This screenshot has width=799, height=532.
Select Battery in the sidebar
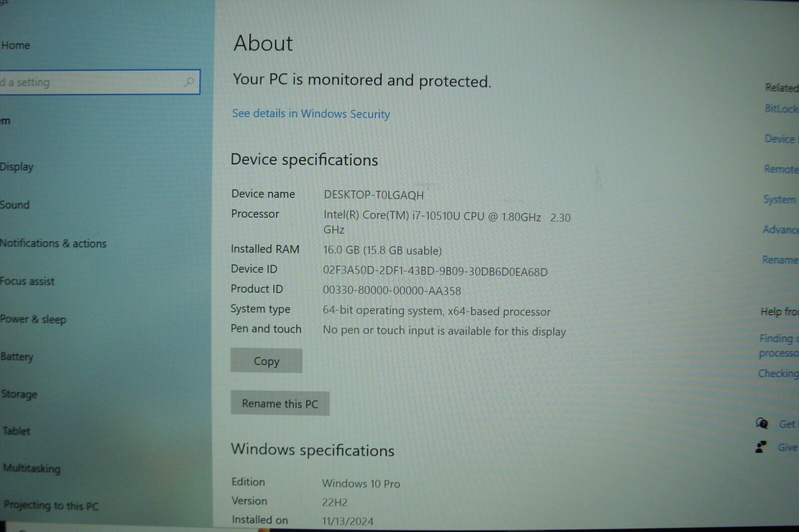point(17,357)
